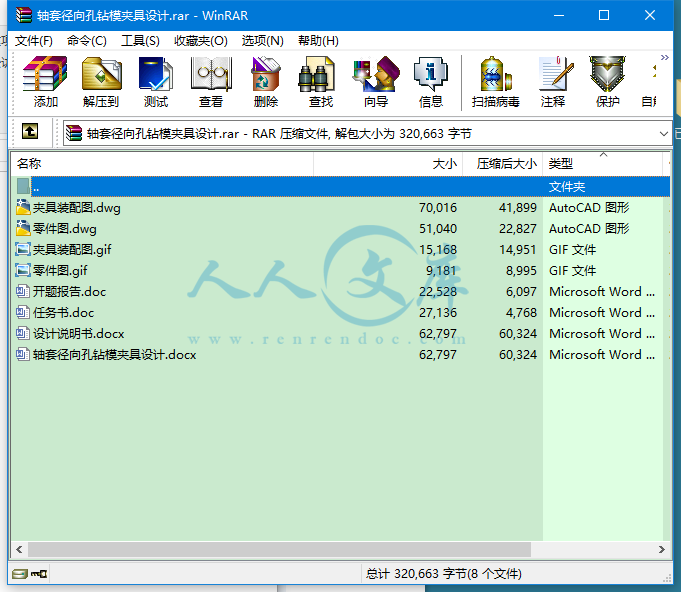Show archive Info (信息) icon
Image resolution: width=681 pixels, height=592 pixels.
pos(430,82)
